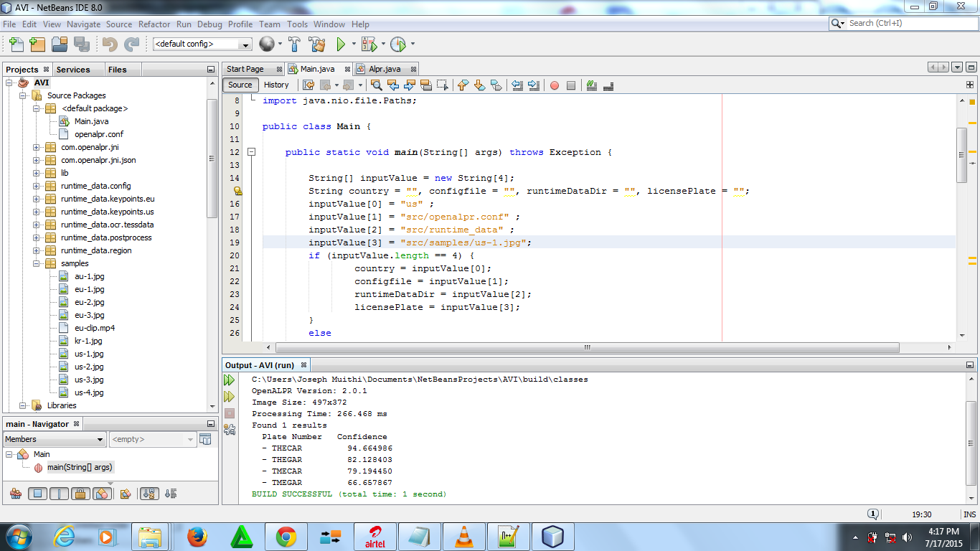This screenshot has height=551, width=980.
Task: Open the Navigate menu
Action: pyautogui.click(x=84, y=24)
